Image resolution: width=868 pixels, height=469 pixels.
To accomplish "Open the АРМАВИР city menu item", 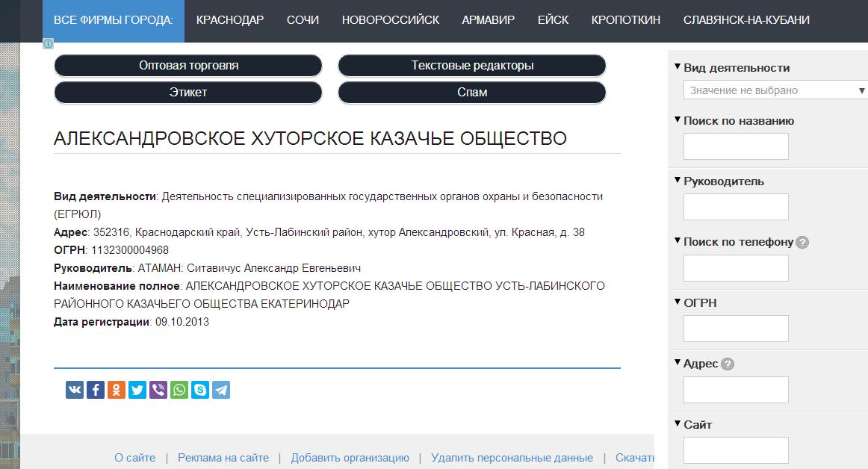I will point(489,20).
